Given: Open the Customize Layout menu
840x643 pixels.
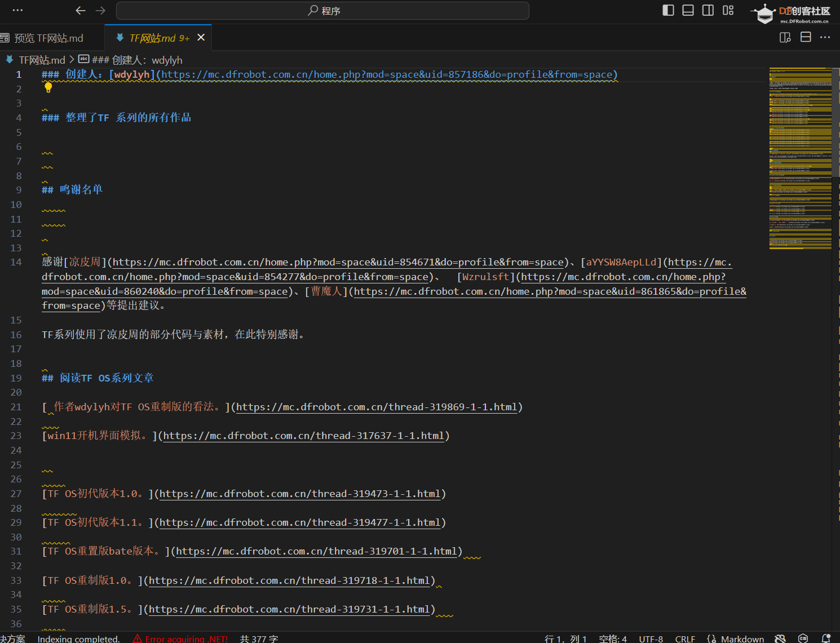Looking at the screenshot, I should (x=728, y=10).
